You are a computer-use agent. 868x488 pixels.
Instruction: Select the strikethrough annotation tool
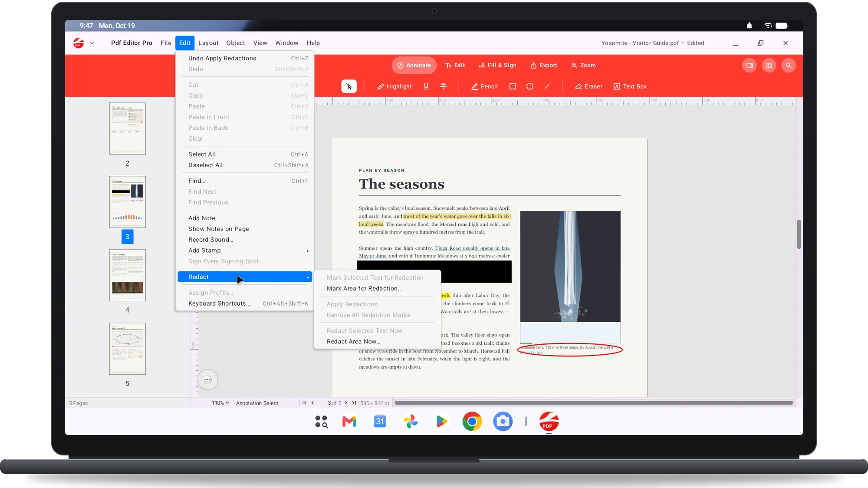click(x=443, y=86)
